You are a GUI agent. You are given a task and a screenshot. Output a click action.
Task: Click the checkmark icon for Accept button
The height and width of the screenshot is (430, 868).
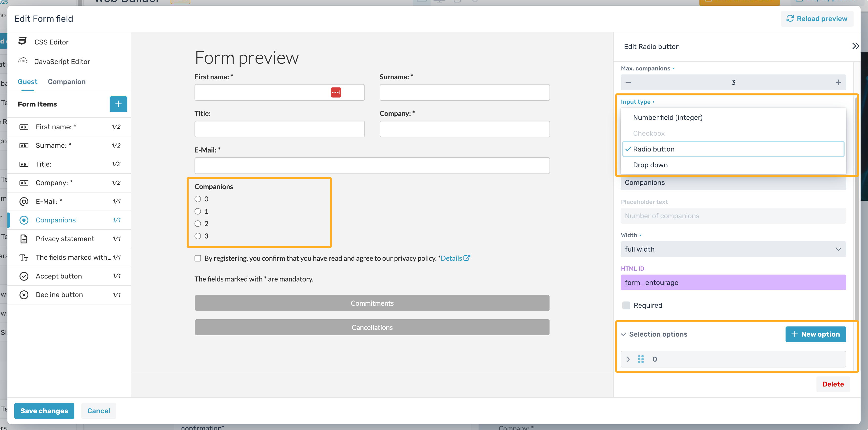click(24, 276)
